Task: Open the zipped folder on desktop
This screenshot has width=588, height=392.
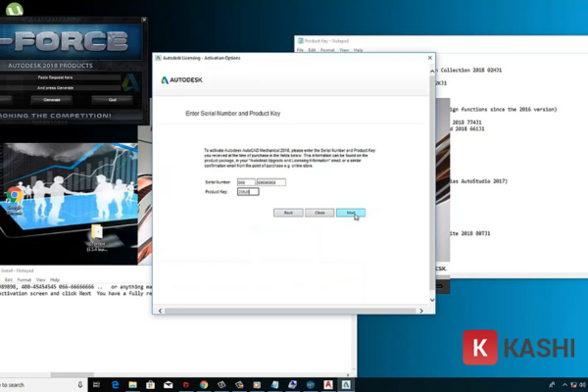Action: [97, 233]
